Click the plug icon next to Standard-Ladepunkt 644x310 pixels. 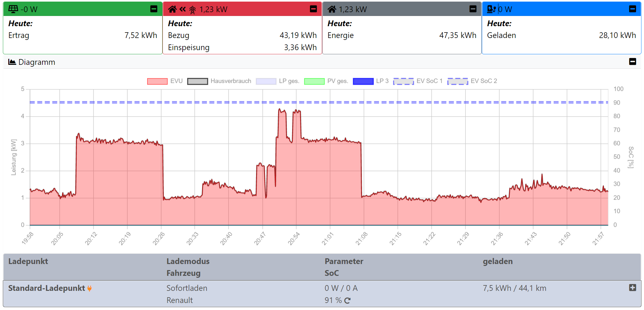[90, 288]
